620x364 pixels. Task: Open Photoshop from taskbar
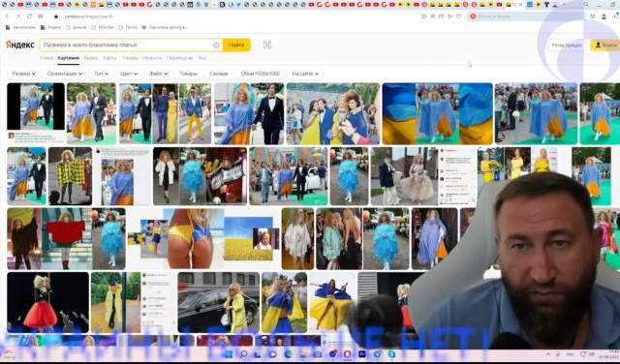[x=361, y=353]
